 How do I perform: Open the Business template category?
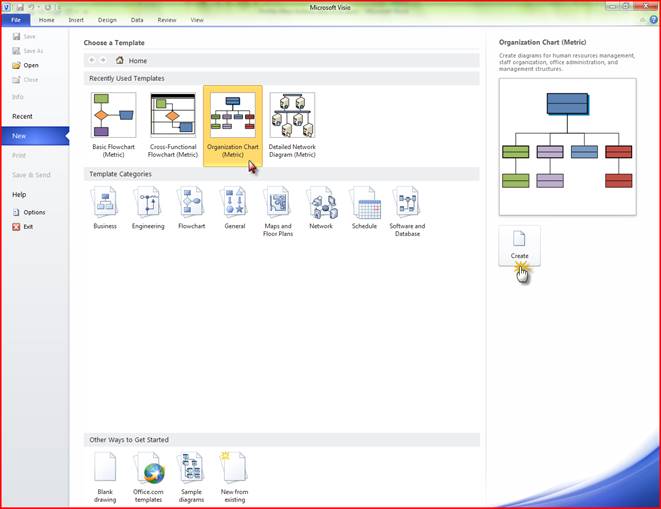105,207
